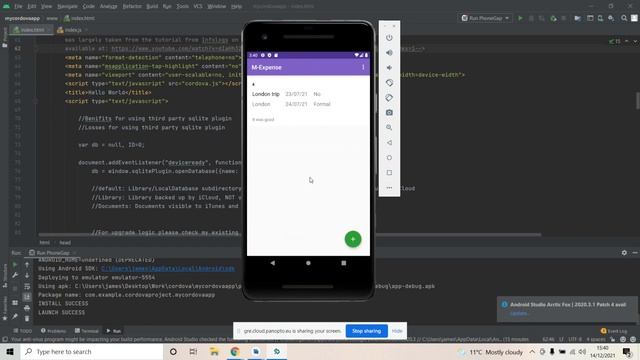Click the down arrow in Run panel

click(x=27, y=276)
